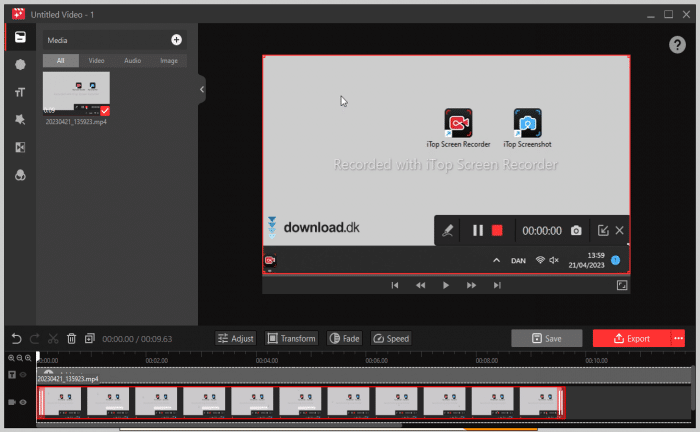Add new media with plus icon
Image resolution: width=700 pixels, height=432 pixels.
[x=176, y=40]
